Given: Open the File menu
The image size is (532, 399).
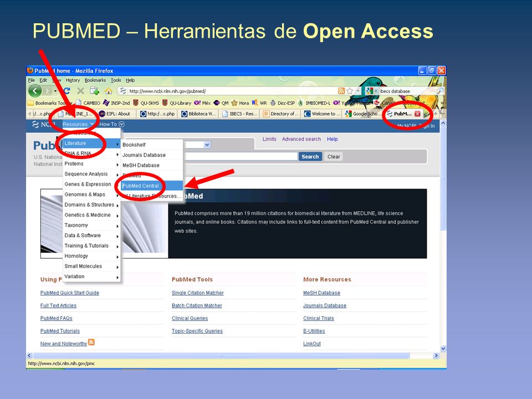Looking at the screenshot, I should (x=31, y=80).
